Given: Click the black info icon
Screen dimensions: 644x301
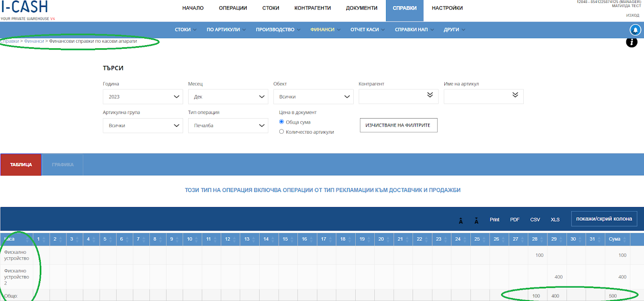Looking at the screenshot, I should tap(631, 42).
